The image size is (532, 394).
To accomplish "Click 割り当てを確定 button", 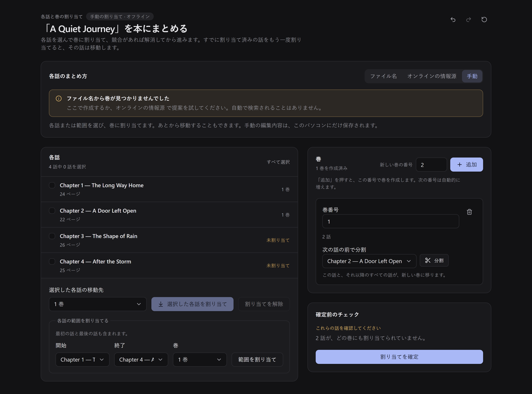I will click(x=399, y=357).
